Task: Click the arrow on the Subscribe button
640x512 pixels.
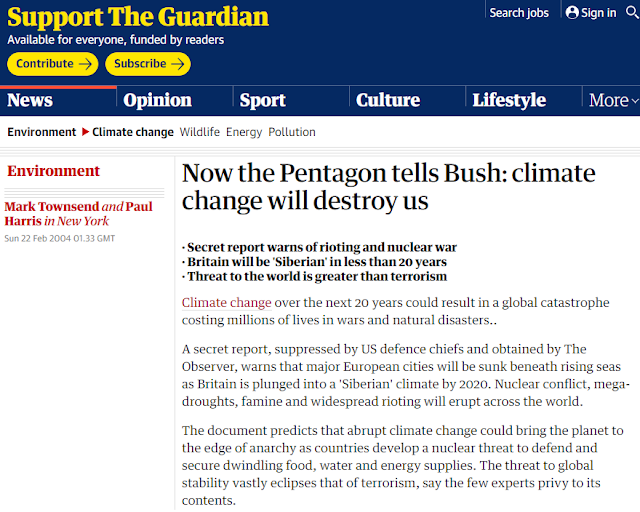Action: pyautogui.click(x=178, y=64)
